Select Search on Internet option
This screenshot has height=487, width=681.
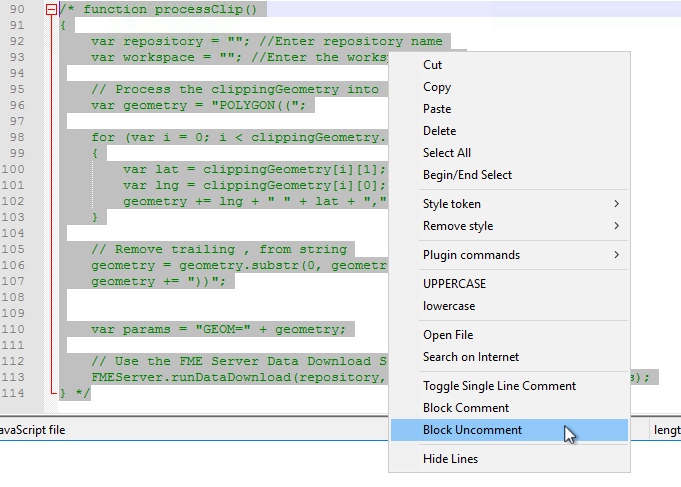pos(470,357)
